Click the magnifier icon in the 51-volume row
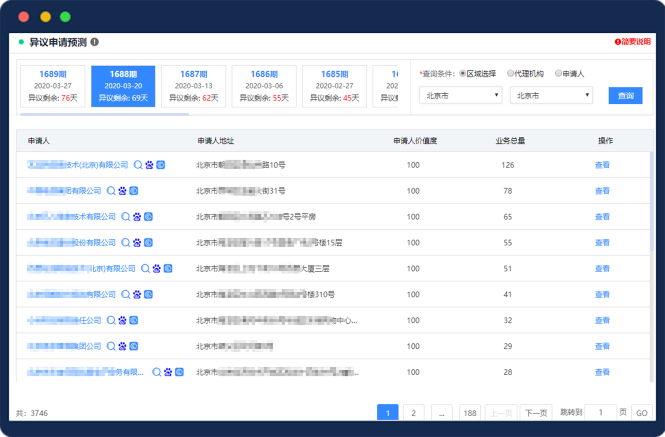 [145, 269]
